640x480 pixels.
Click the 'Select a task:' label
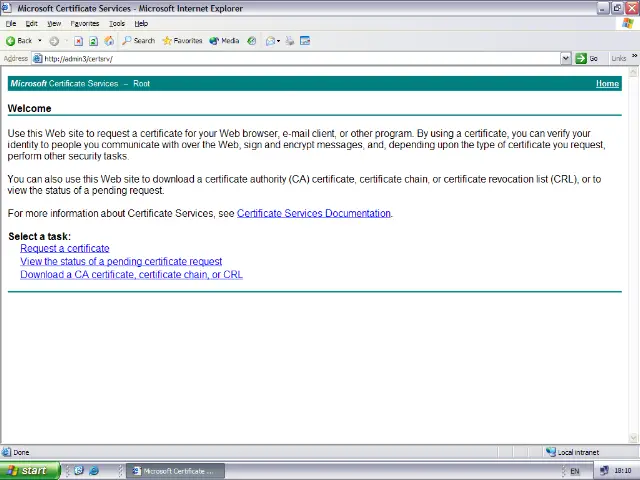tap(39, 237)
